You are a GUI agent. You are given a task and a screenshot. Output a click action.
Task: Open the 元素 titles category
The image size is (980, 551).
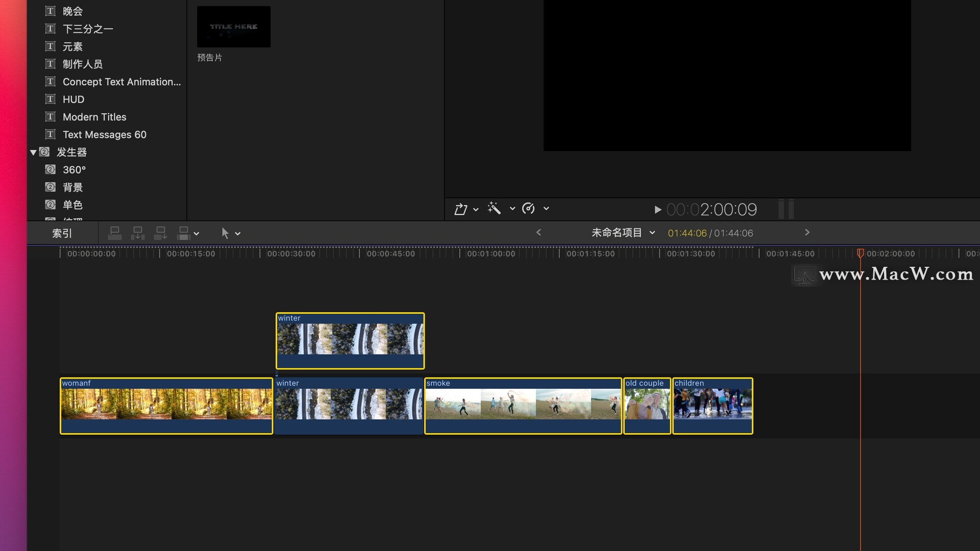(72, 46)
